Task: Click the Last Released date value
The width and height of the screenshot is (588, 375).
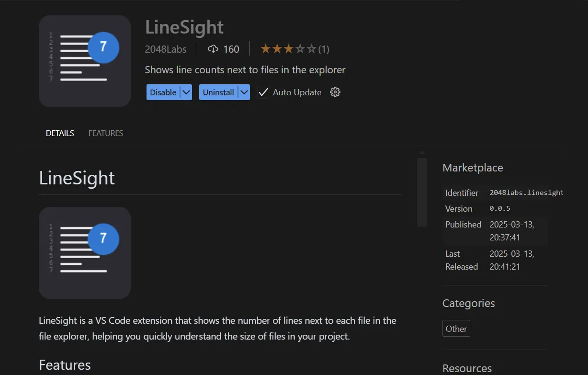Action: click(x=512, y=260)
